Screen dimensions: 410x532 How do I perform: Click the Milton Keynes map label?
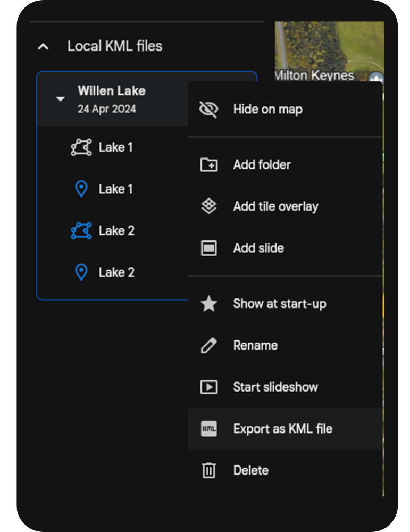tap(314, 75)
